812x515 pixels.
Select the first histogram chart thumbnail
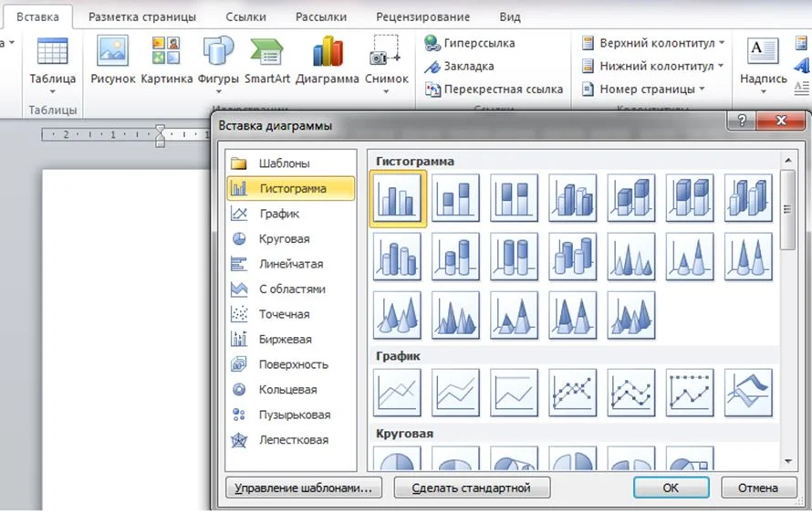397,198
